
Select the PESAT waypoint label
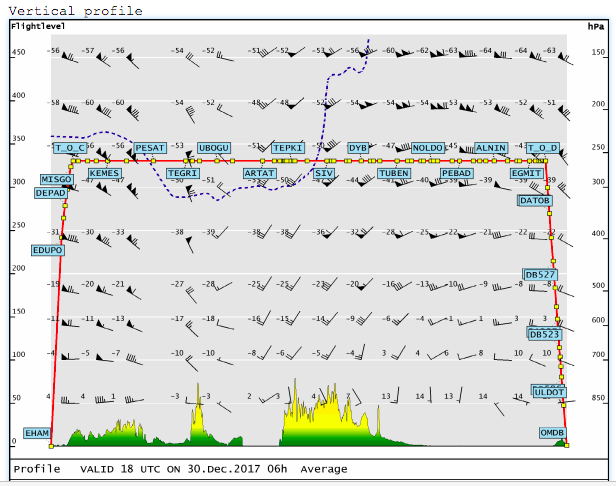pos(150,148)
